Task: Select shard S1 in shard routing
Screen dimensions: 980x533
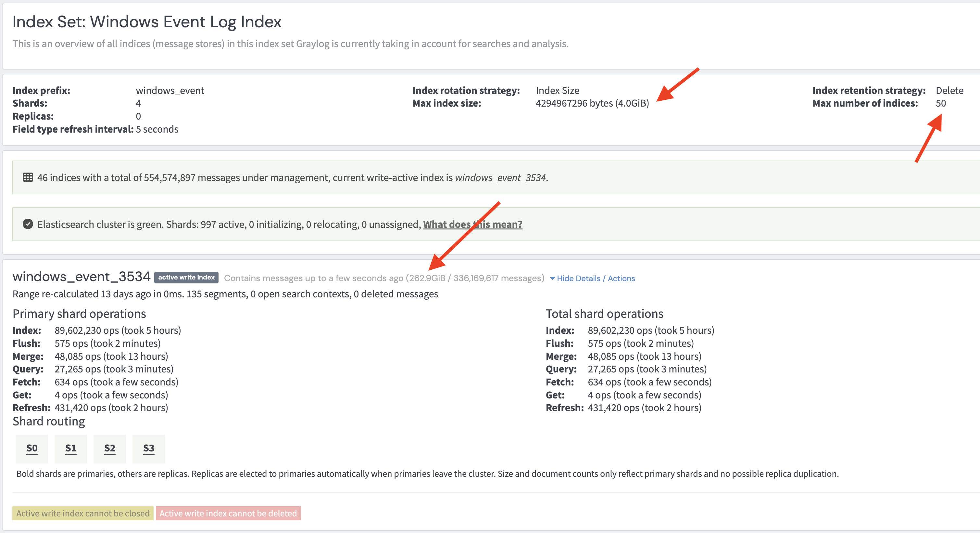Action: pos(71,448)
